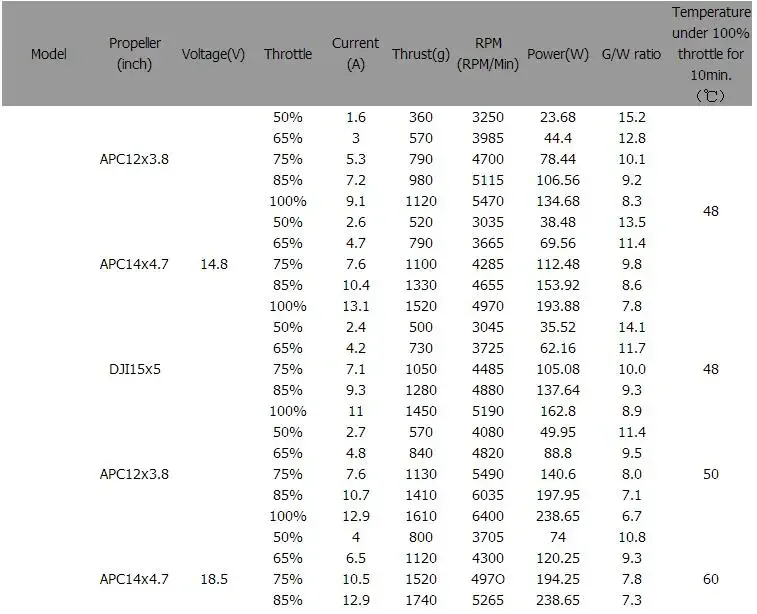Viewport: 757px width, 614px height.
Task: Click the 15.2 G/W ratio value
Action: [631, 117]
